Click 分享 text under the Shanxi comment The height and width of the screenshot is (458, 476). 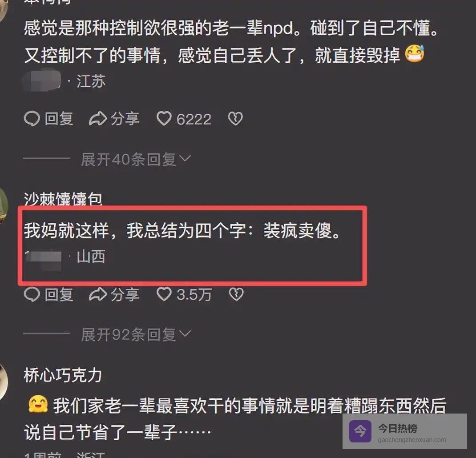pyautogui.click(x=125, y=294)
